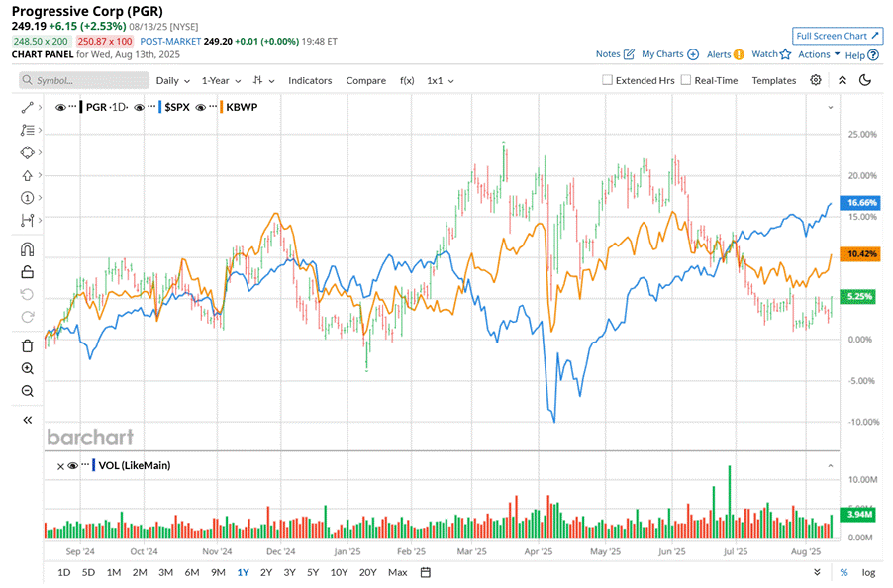Click the black PGR color swatch
Screen dimensions: 893x588
tap(81, 107)
